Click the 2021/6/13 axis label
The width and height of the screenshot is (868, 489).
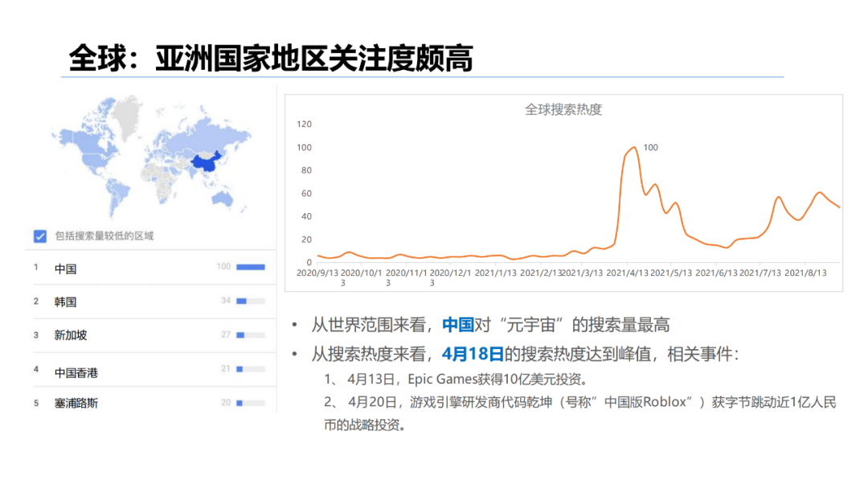(716, 273)
